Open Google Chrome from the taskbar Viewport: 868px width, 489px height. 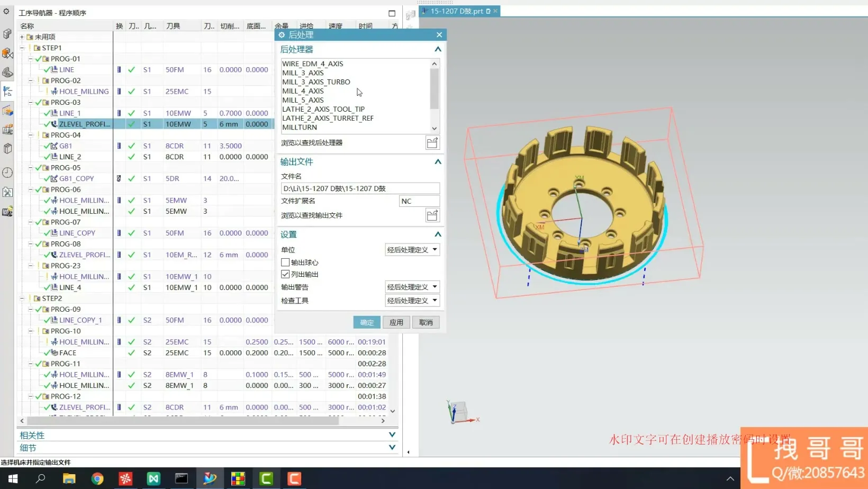click(x=97, y=479)
